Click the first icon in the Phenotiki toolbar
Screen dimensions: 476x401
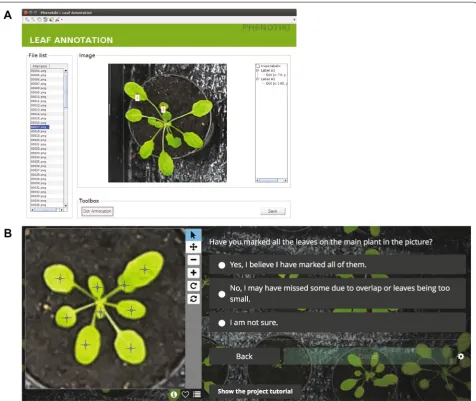pos(27,20)
